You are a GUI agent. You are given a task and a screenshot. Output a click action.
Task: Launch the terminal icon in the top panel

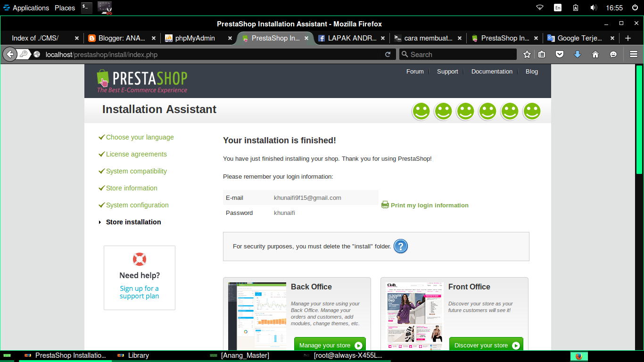86,8
